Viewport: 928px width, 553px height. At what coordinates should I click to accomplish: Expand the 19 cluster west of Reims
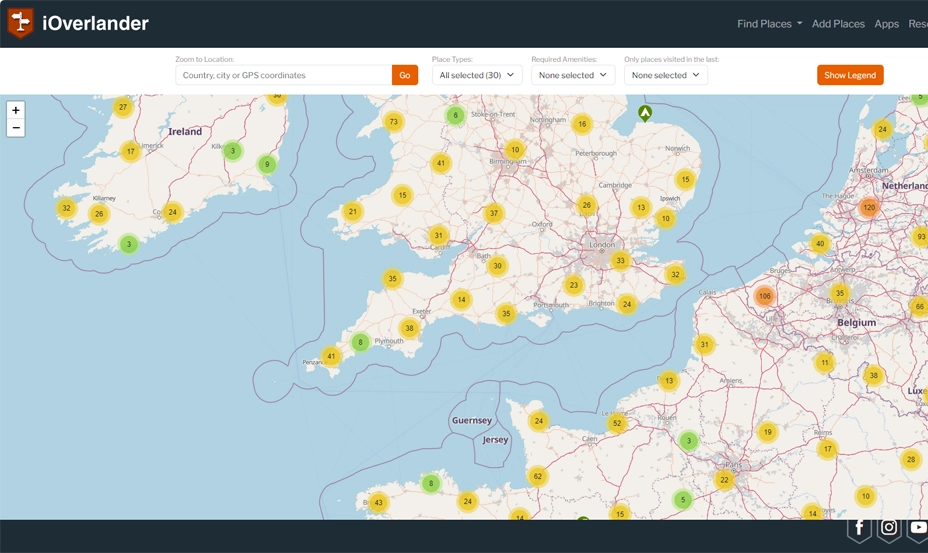(x=768, y=432)
